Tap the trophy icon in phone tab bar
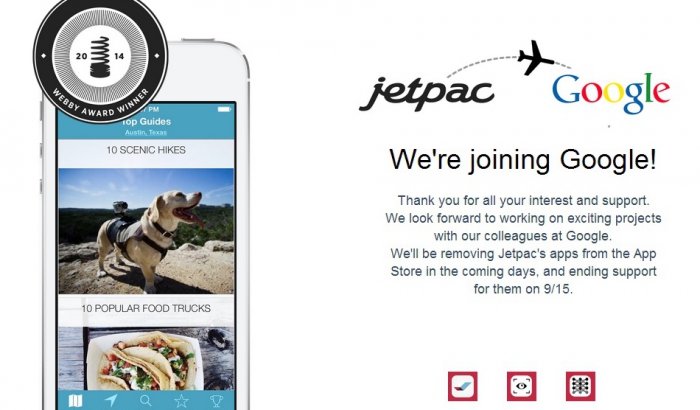 (x=216, y=401)
